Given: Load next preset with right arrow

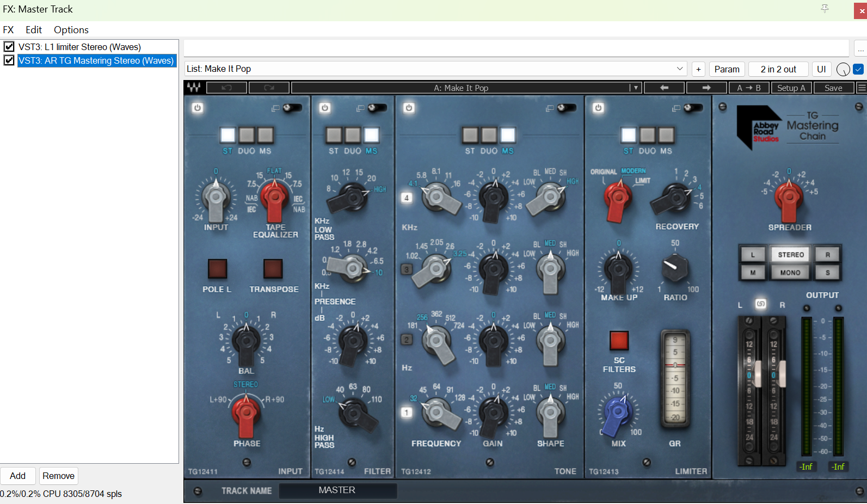Looking at the screenshot, I should pyautogui.click(x=706, y=88).
